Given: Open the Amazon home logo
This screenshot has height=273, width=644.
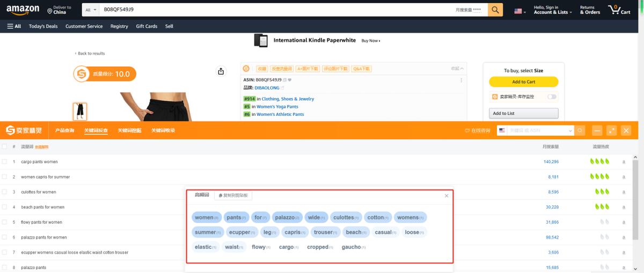Looking at the screenshot, I should click(23, 10).
